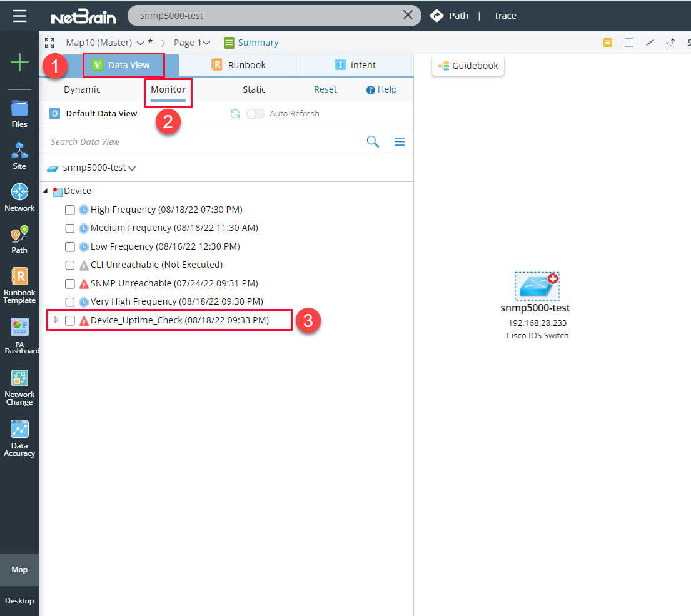
Task: Check the High Frequency data view checkbox
Action: click(x=69, y=210)
